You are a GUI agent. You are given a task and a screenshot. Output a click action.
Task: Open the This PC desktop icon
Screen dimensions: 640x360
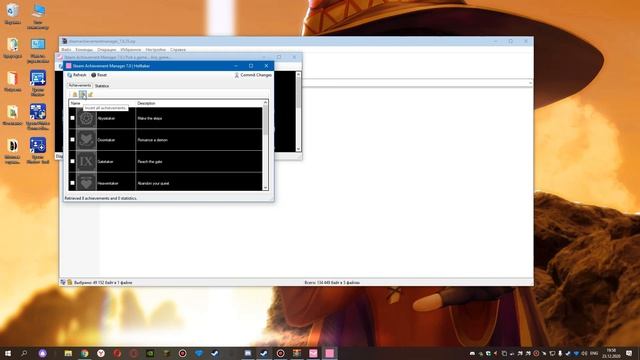(38, 16)
